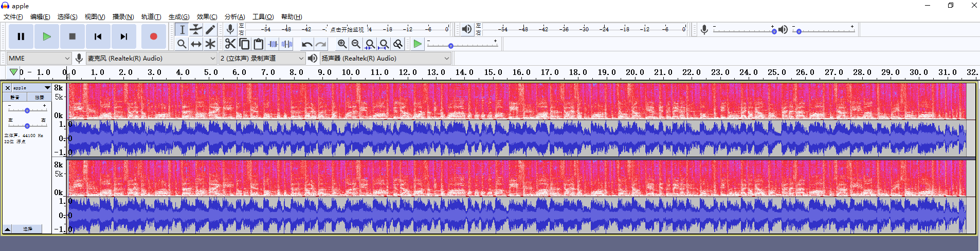Image resolution: width=980 pixels, height=251 pixels.
Task: Click the Trim audio outside selection icon
Action: coord(273,44)
